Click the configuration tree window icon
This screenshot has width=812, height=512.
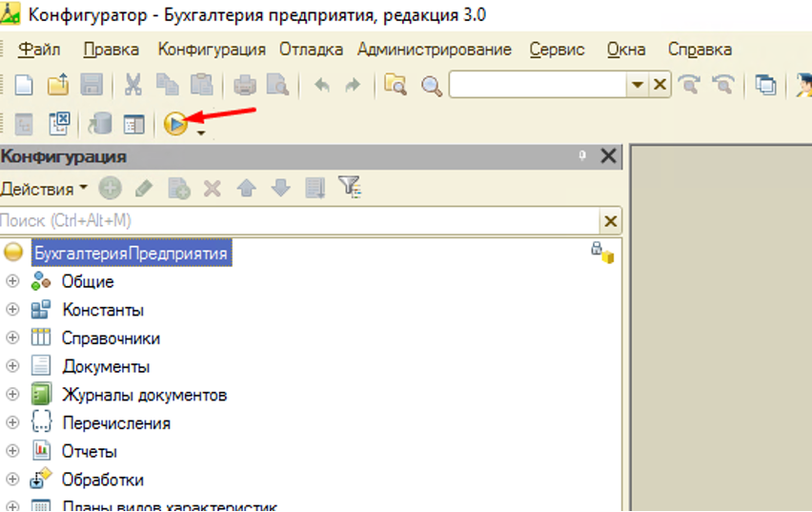point(24,124)
